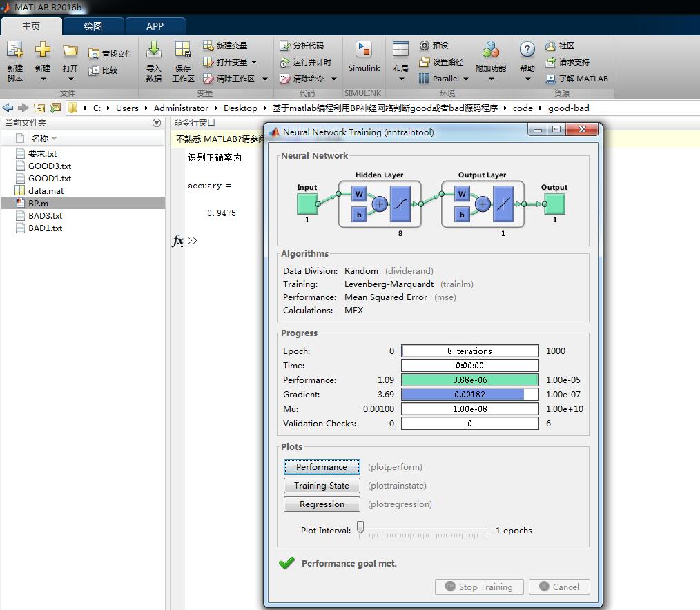Viewport: 700px width, 610px height.
Task: Select GOOD3.txt in the file list
Action: pos(83,166)
